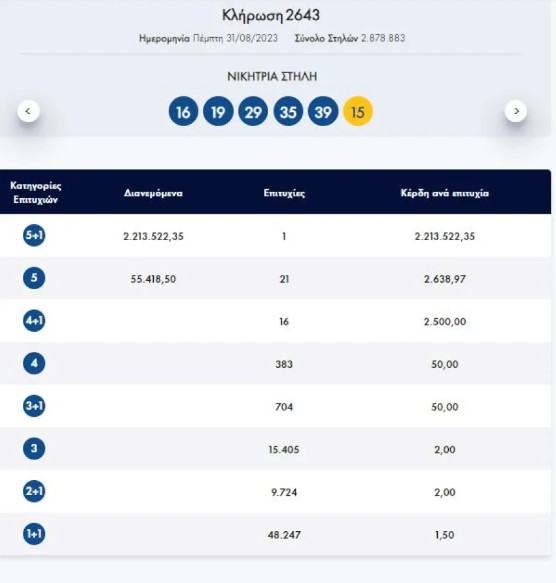The width and height of the screenshot is (556, 583).
Task: Click the winning number ball 19
Action: [x=218, y=111]
